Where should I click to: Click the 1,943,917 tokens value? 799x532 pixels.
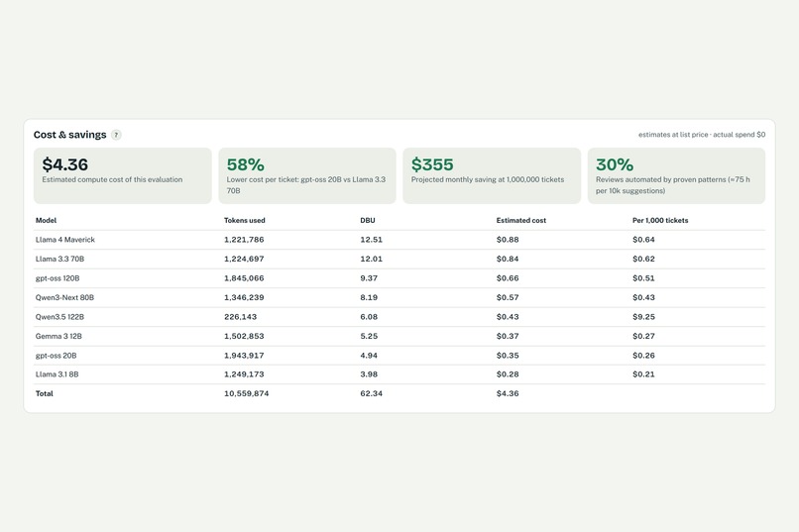[x=244, y=356]
